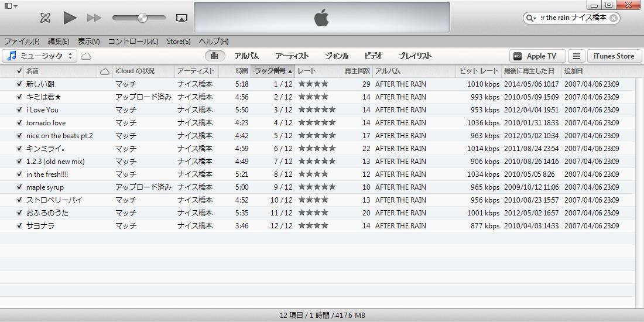The image size is (644, 322).
Task: Open the AirPlay output icon
Action: pos(181,18)
